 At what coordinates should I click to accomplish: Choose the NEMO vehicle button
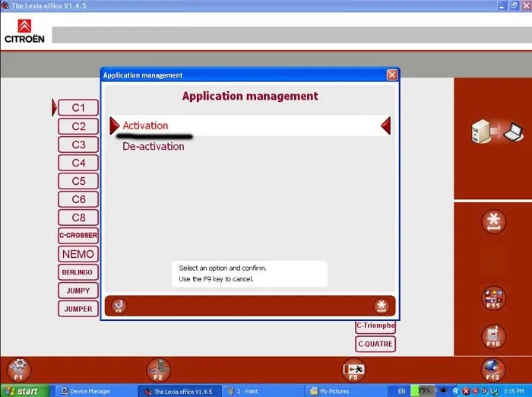[x=78, y=254]
